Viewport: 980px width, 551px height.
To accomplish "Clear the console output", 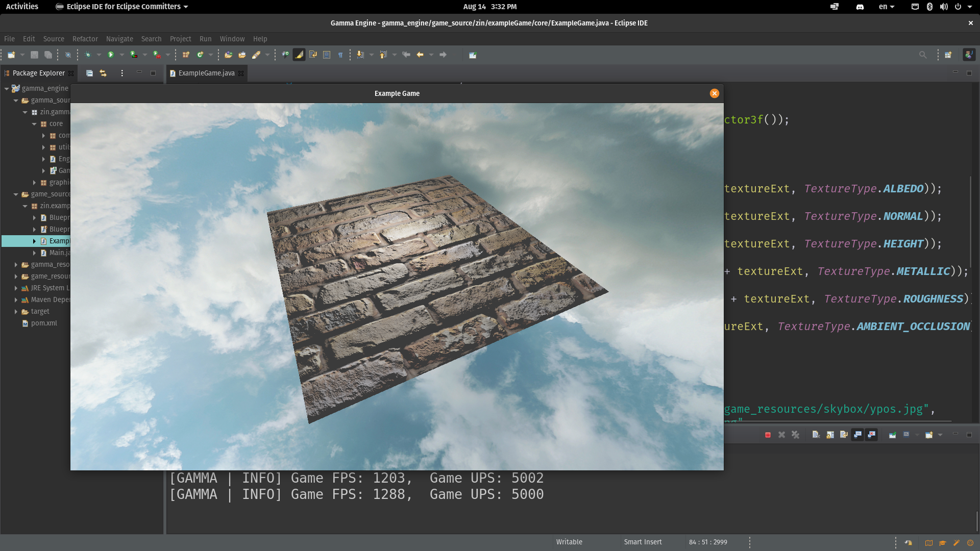I will 817,435.
